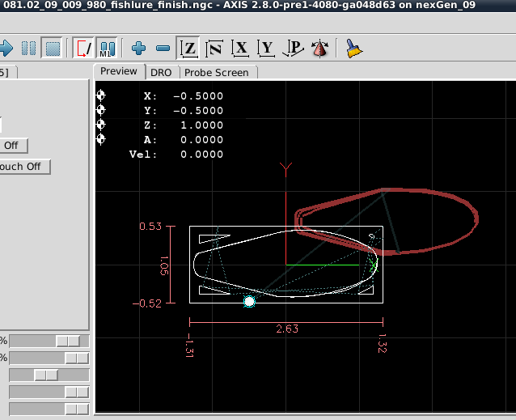
Task: Click the cyan tool position marker in preview
Action: (x=249, y=301)
